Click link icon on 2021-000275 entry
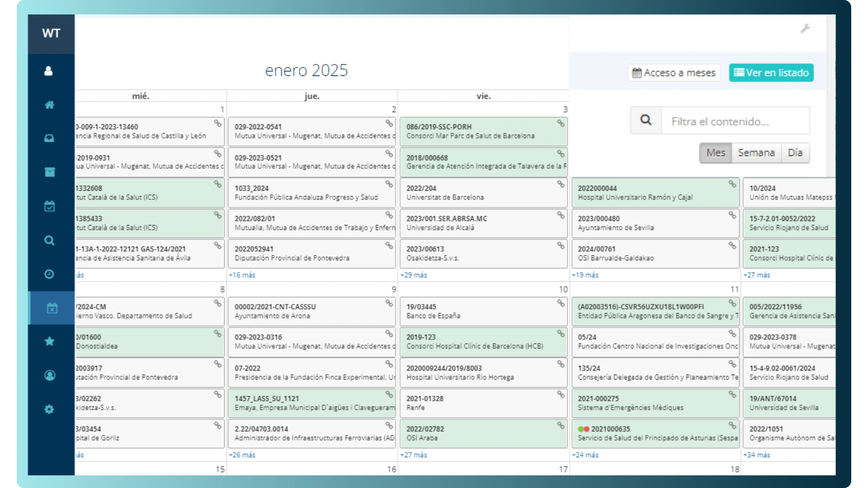 click(x=732, y=394)
